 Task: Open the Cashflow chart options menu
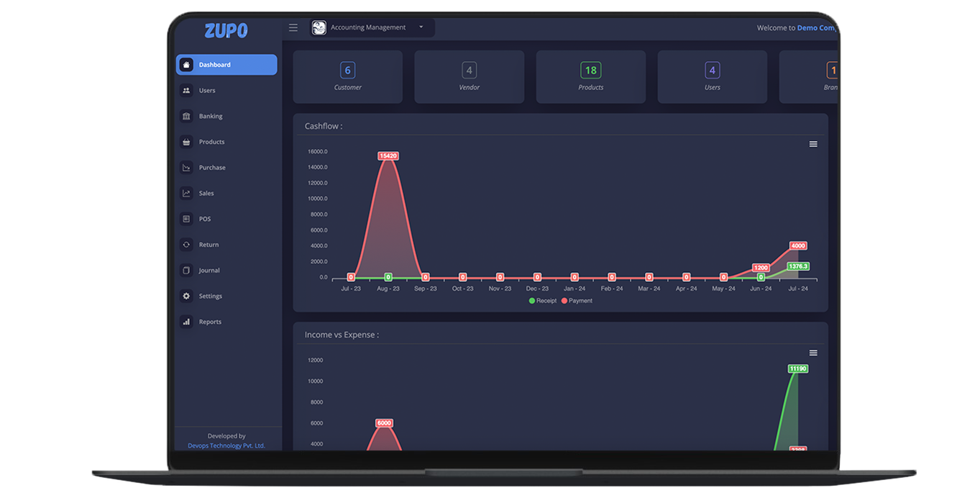tap(813, 145)
